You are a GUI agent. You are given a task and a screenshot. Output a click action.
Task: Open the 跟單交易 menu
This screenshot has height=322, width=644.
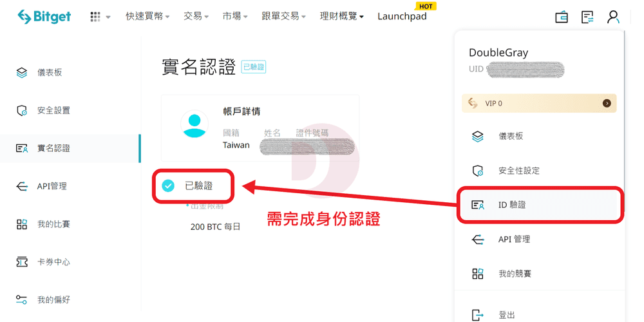(284, 17)
